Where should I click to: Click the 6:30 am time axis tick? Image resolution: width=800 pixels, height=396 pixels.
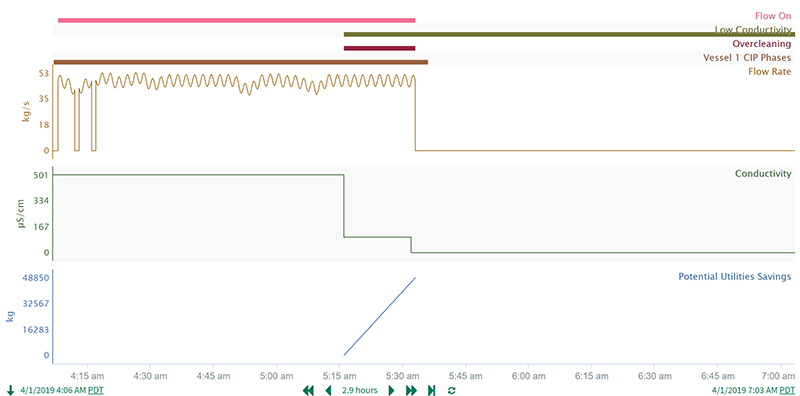(x=654, y=376)
